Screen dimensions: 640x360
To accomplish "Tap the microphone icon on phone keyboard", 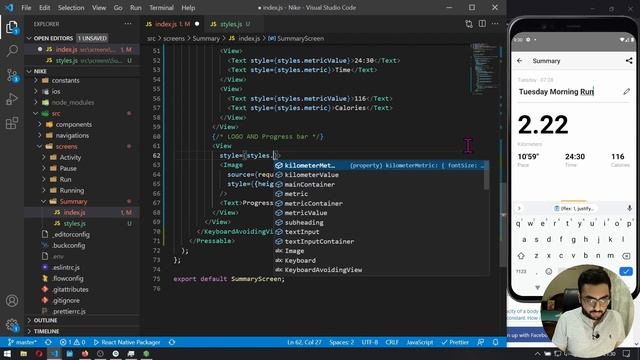I will click(629, 208).
